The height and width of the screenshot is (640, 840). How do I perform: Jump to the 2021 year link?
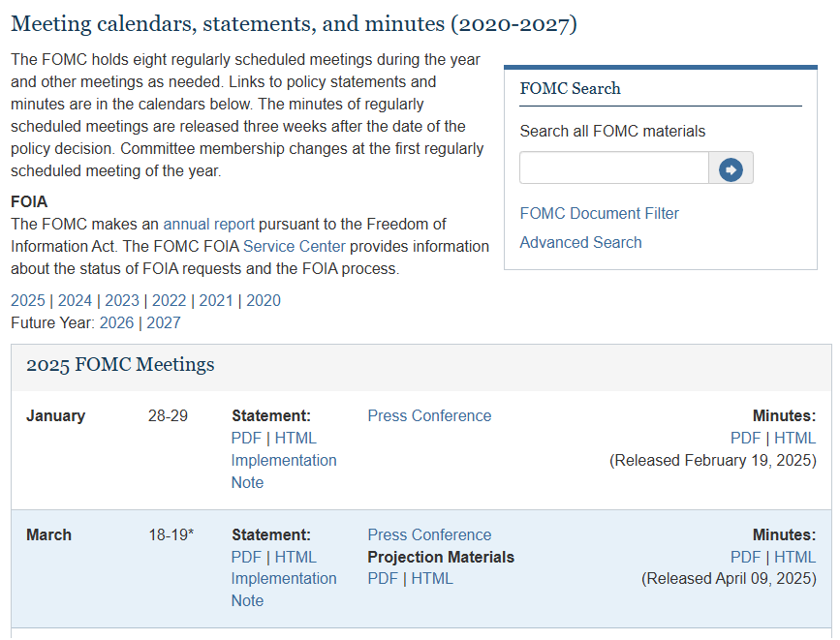pos(216,300)
